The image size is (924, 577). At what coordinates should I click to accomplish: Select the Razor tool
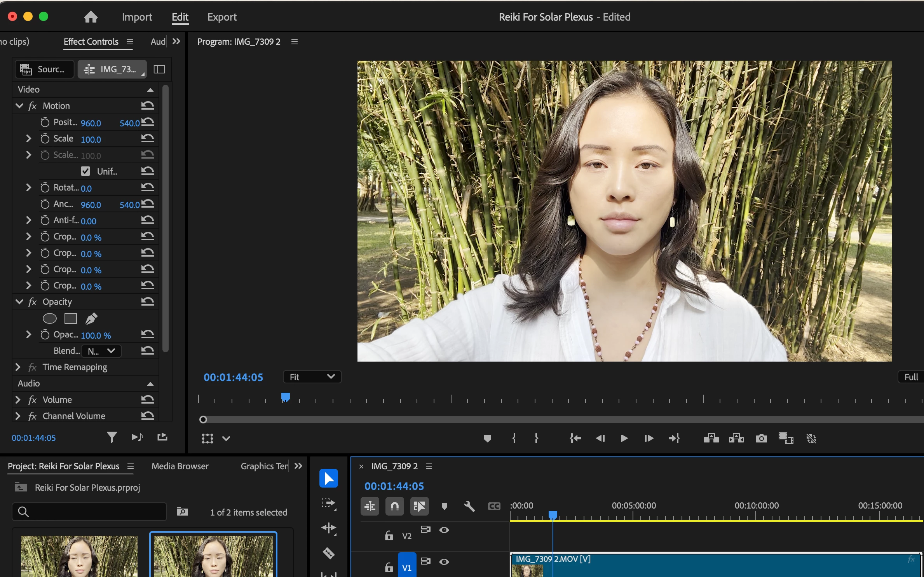329,553
